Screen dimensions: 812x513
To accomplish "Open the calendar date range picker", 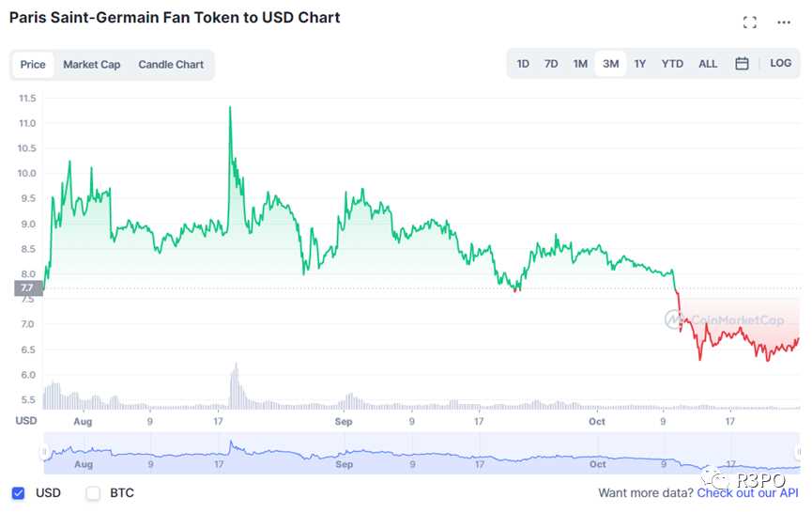I will [x=742, y=64].
